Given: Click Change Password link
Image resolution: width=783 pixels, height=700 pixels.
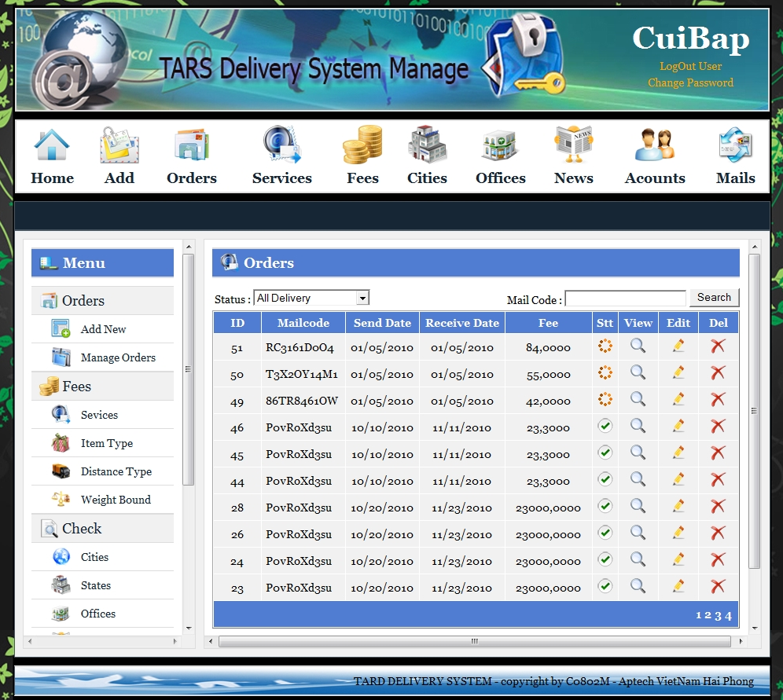Looking at the screenshot, I should tap(690, 82).
